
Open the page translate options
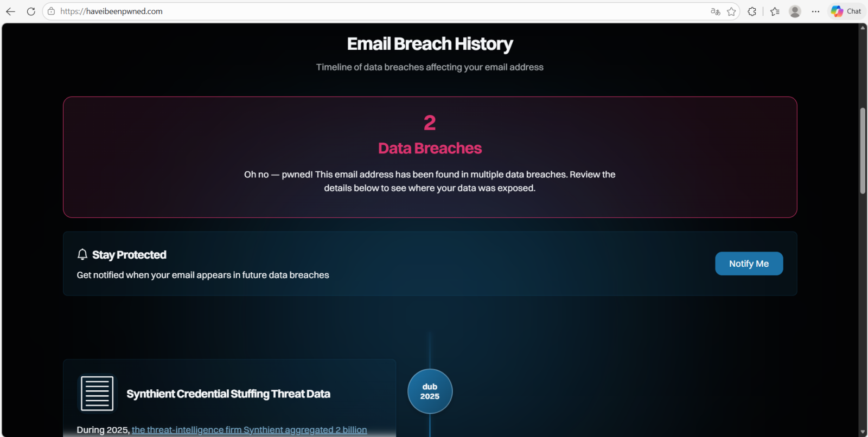pyautogui.click(x=716, y=11)
